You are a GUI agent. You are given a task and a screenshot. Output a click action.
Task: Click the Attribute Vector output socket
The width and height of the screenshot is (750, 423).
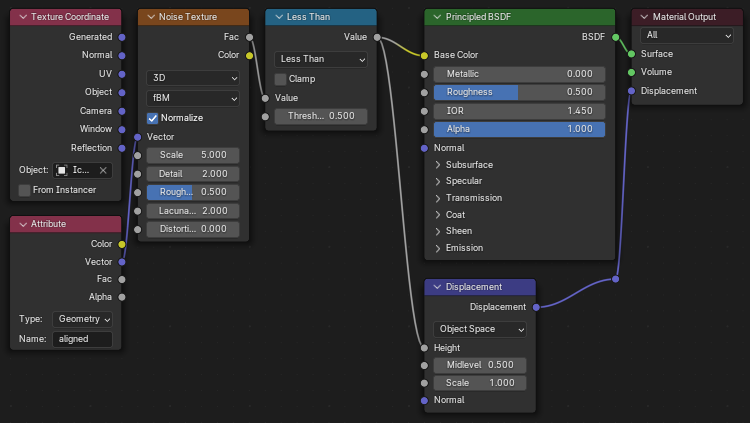tap(122, 262)
